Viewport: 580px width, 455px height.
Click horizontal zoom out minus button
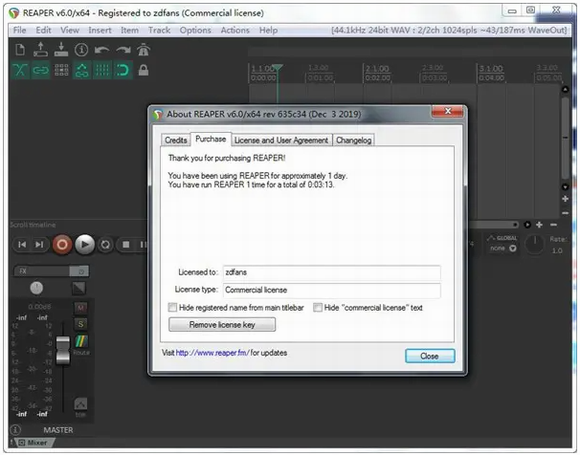coord(553,225)
